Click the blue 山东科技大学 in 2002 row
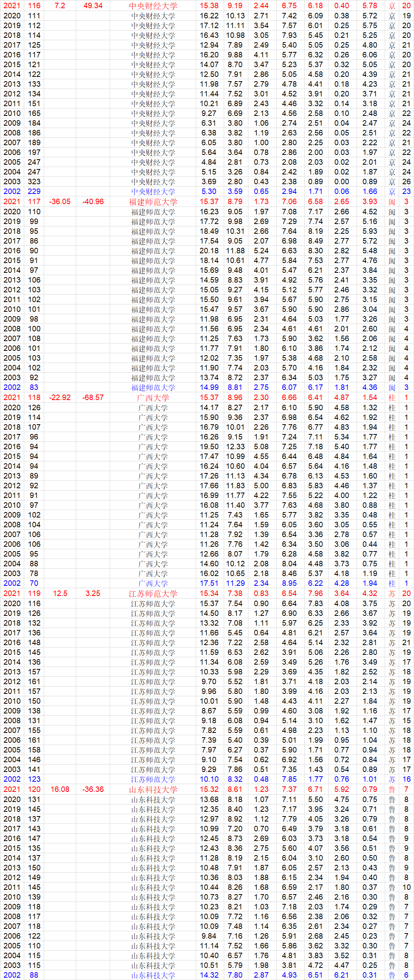 coord(153,975)
